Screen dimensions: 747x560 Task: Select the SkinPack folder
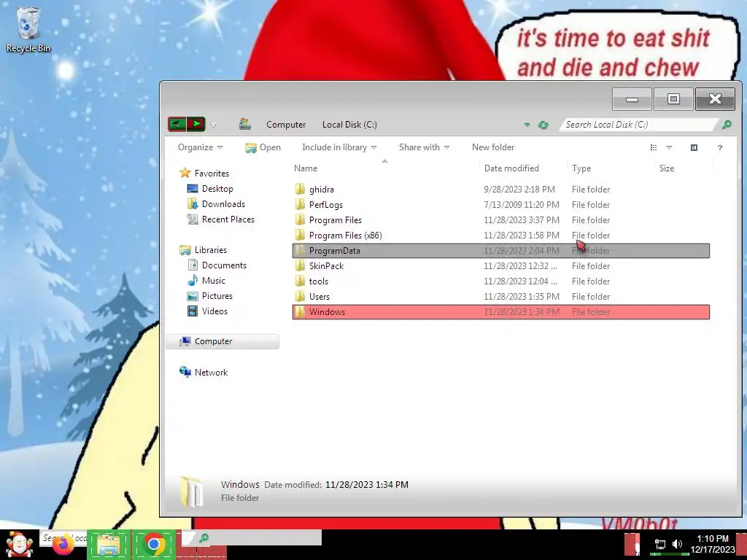pyautogui.click(x=500, y=265)
